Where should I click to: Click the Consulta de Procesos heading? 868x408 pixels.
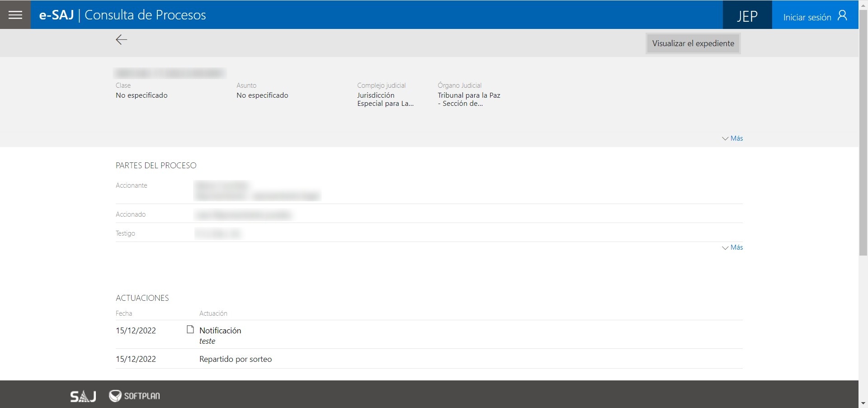(145, 15)
